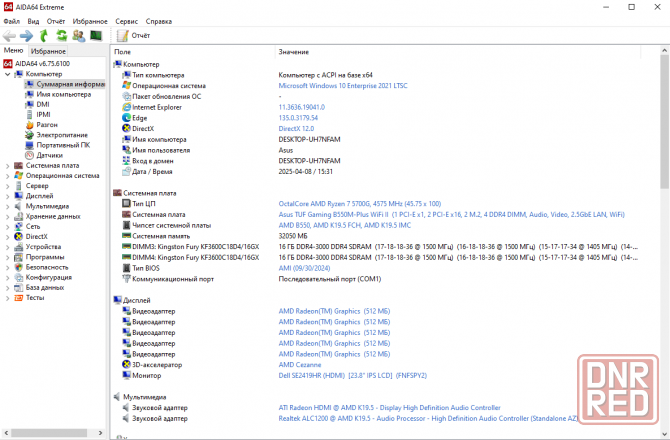Select the IPMI tree item
The height and width of the screenshot is (440, 670).
pos(43,114)
